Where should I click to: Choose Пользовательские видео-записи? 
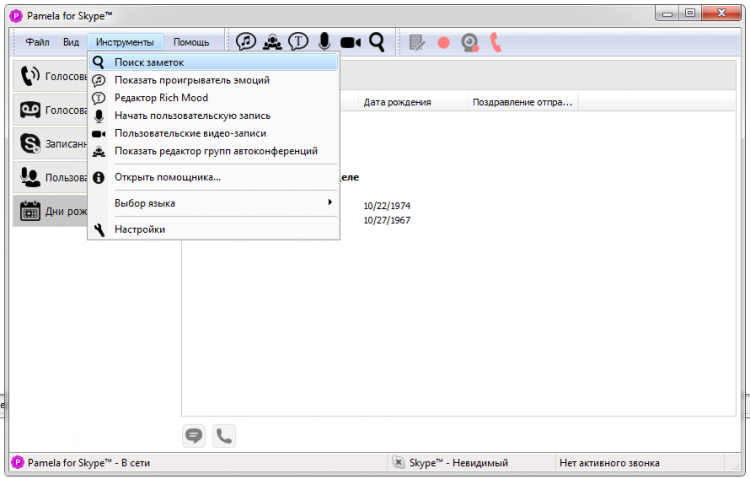coord(213,133)
